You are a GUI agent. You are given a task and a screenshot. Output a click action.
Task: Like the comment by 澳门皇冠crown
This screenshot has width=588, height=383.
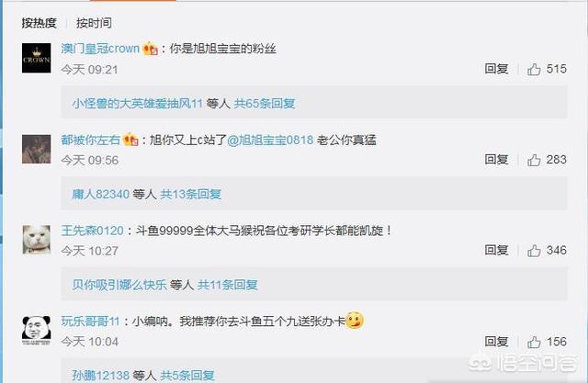click(534, 69)
